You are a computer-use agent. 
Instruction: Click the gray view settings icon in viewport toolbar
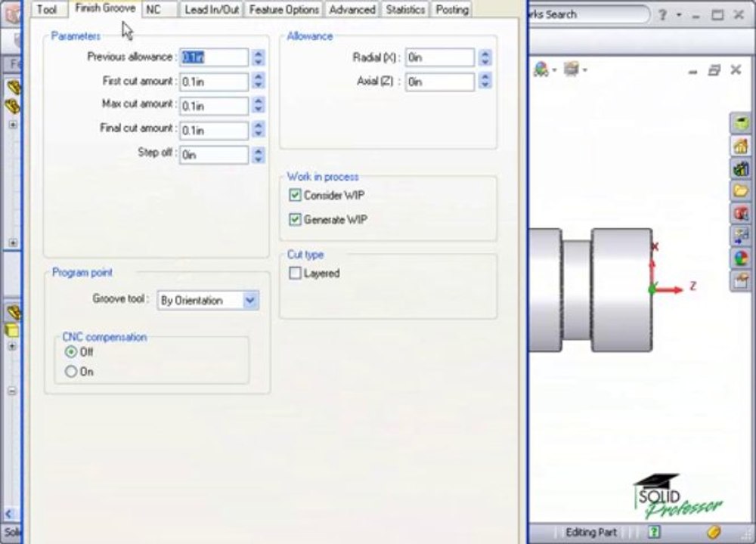pyautogui.click(x=572, y=70)
